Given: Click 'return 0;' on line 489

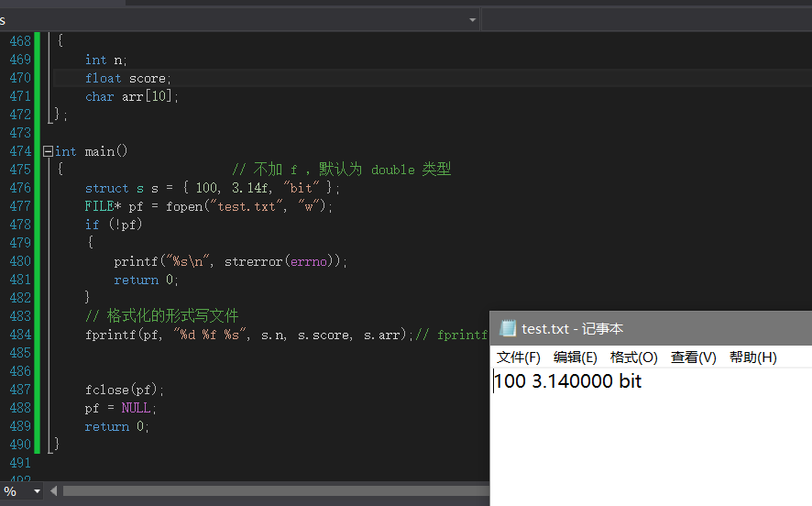Looking at the screenshot, I should [117, 427].
